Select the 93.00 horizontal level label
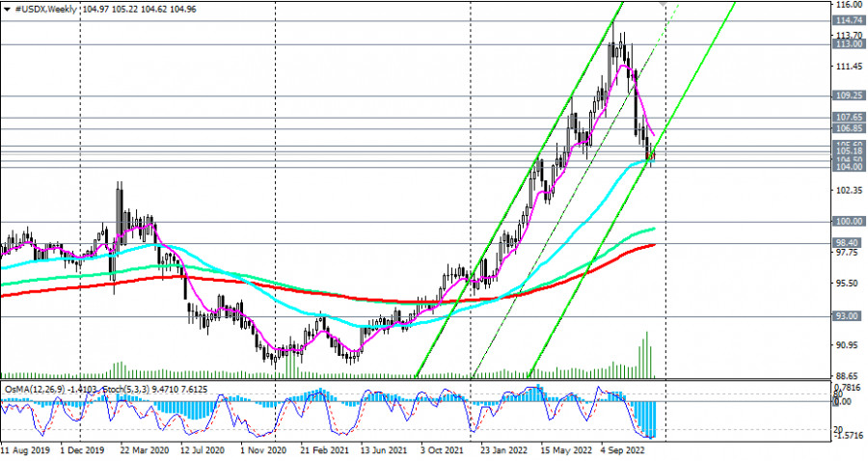 coord(848,316)
